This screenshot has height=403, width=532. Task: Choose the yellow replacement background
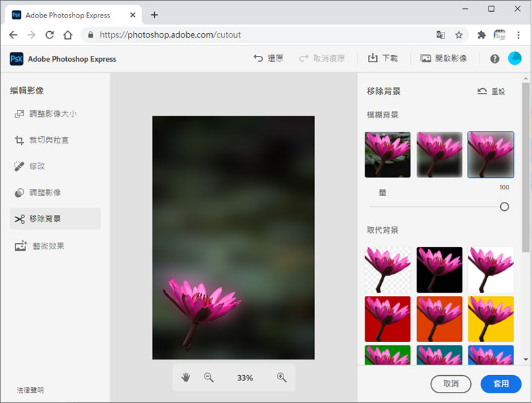[x=490, y=319]
